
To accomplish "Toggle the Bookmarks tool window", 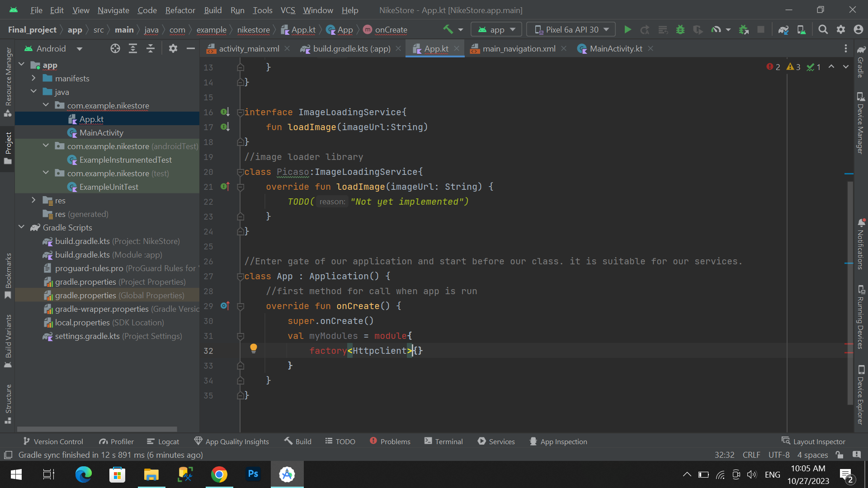I will tap(8, 276).
